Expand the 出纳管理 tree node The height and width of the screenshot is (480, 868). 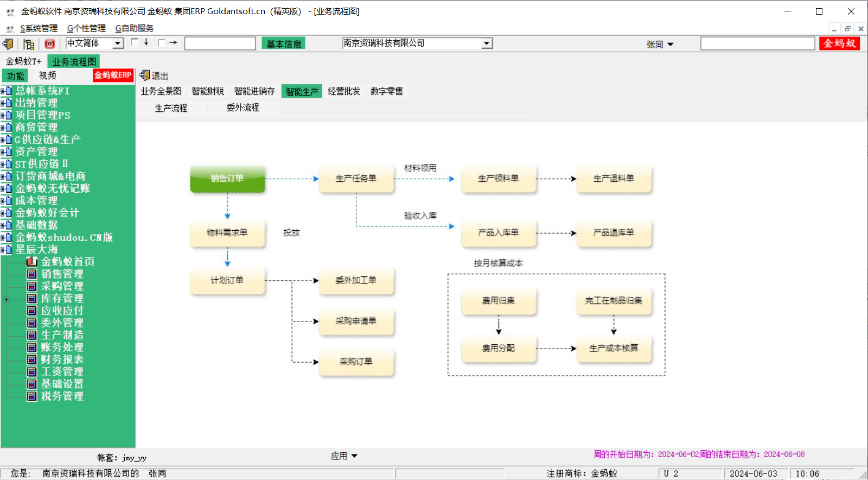click(x=3, y=103)
